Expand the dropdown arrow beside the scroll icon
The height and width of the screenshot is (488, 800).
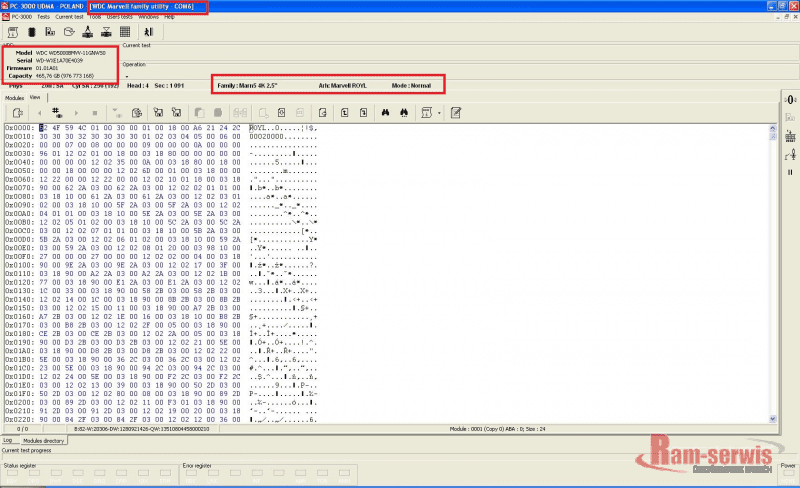(x=440, y=113)
